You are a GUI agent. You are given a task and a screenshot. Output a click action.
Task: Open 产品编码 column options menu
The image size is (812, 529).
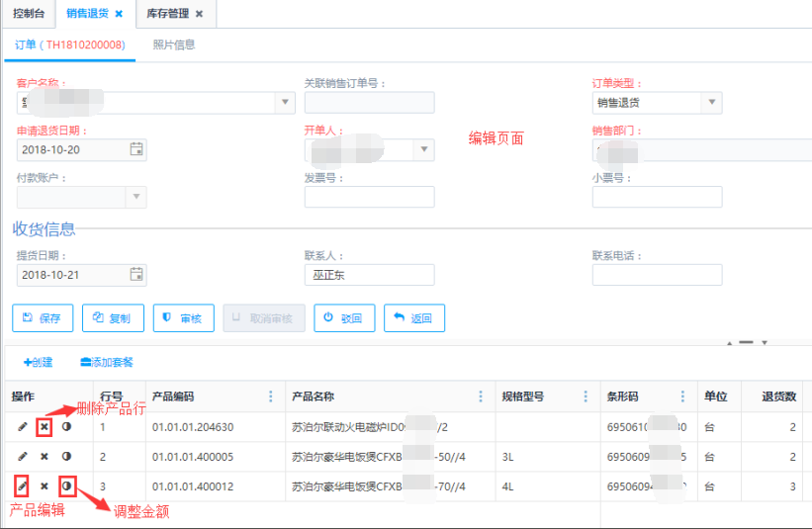tap(271, 397)
